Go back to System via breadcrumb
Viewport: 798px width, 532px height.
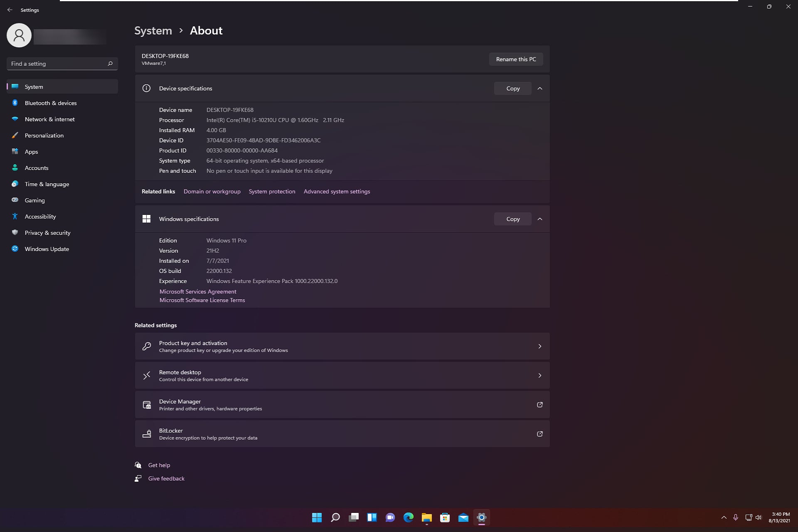153,30
